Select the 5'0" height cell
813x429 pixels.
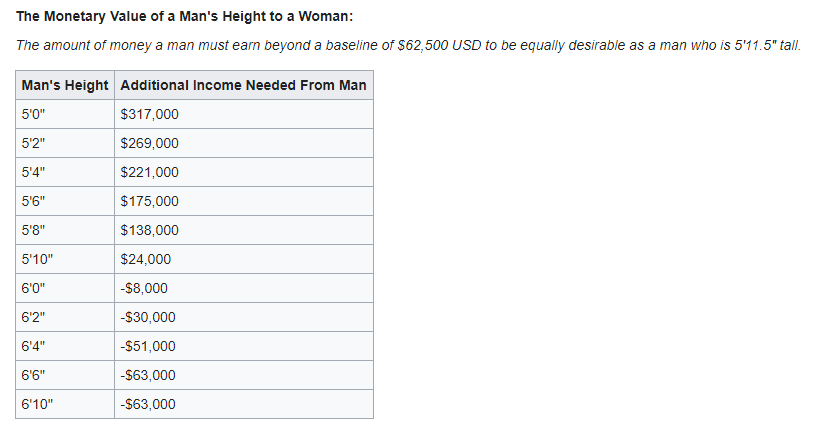tap(65, 114)
